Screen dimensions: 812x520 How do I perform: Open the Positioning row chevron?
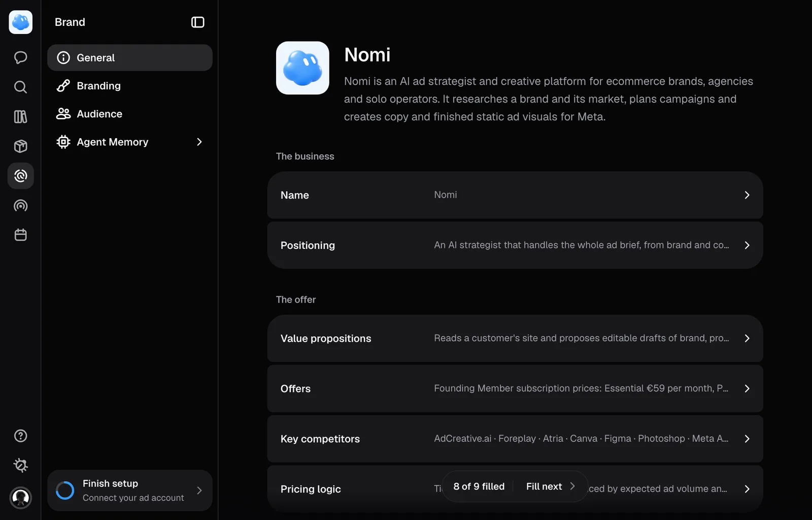[x=747, y=245]
